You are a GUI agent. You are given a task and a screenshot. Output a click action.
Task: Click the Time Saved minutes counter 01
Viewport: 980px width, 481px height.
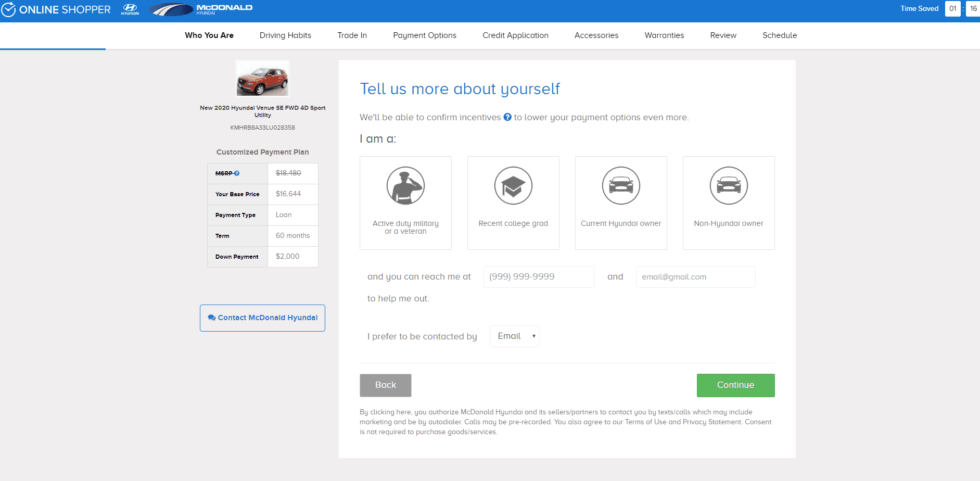click(x=952, y=9)
